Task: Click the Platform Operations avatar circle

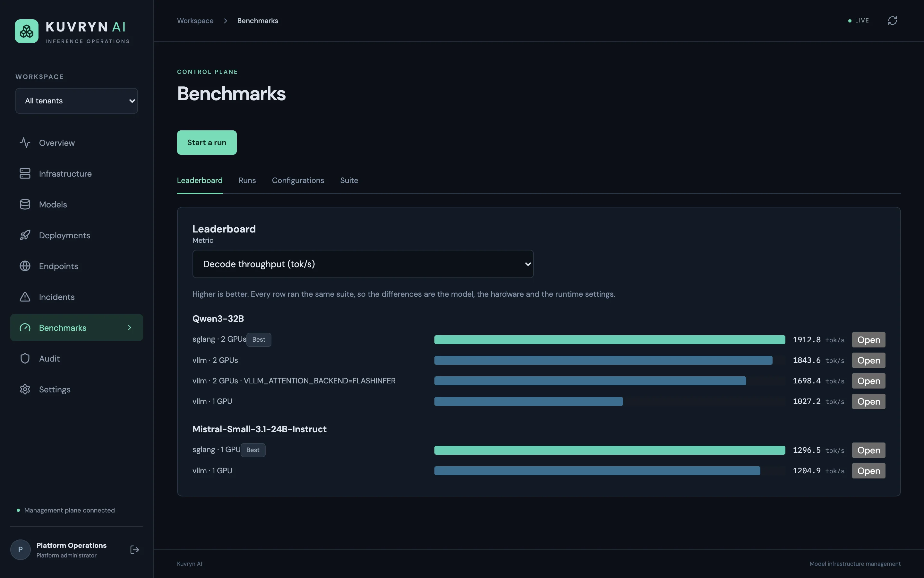Action: [x=20, y=550]
